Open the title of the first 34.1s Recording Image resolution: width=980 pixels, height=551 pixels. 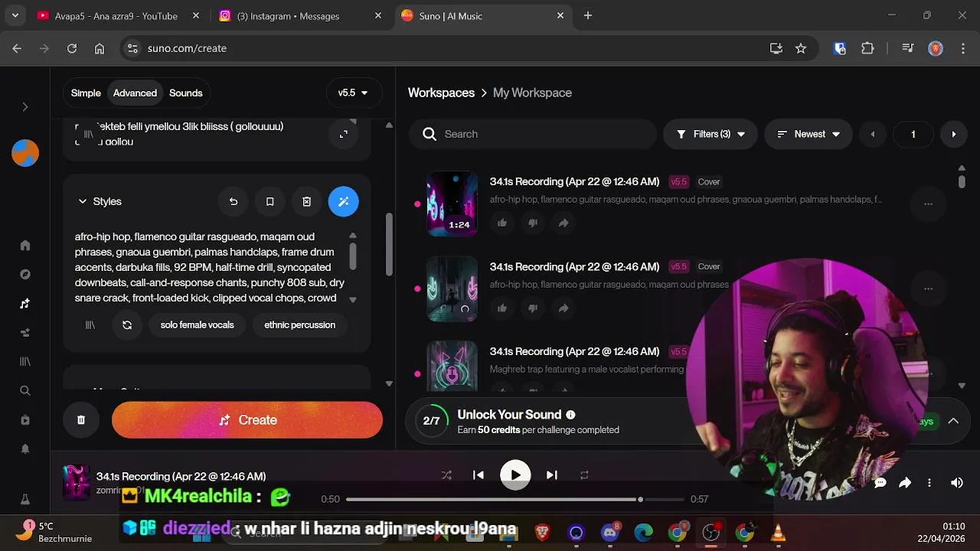(574, 181)
